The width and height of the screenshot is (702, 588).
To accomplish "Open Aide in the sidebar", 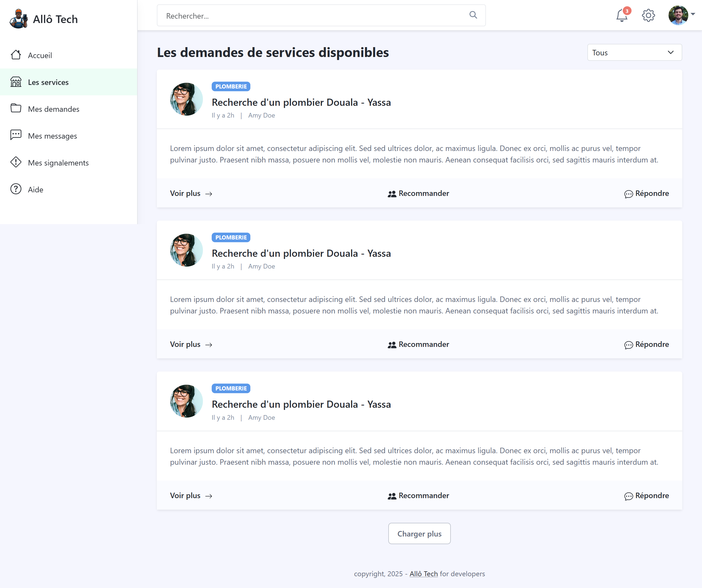I will [x=69, y=189].
